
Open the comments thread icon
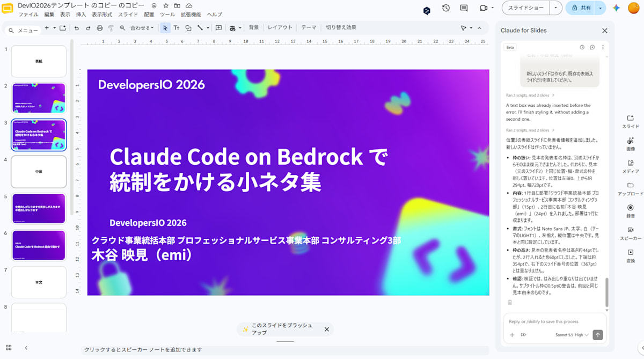tap(464, 8)
